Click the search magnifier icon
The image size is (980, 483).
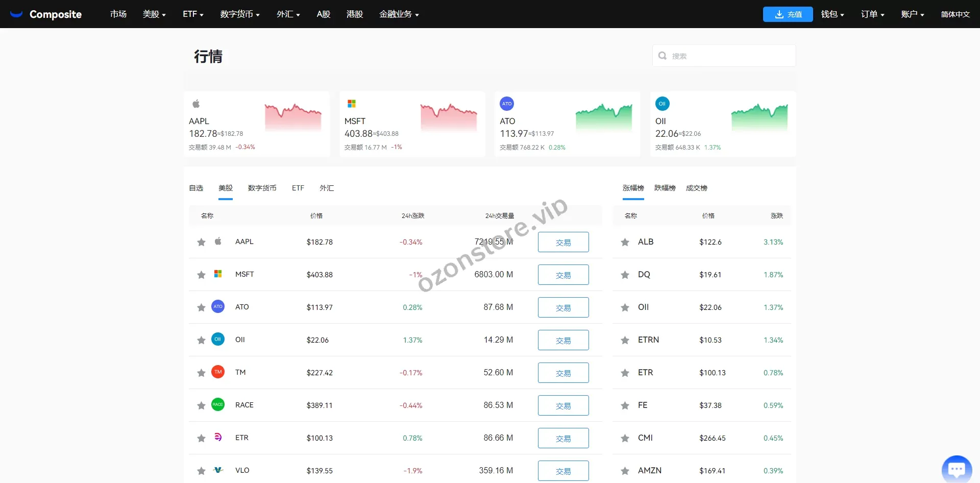(x=663, y=56)
